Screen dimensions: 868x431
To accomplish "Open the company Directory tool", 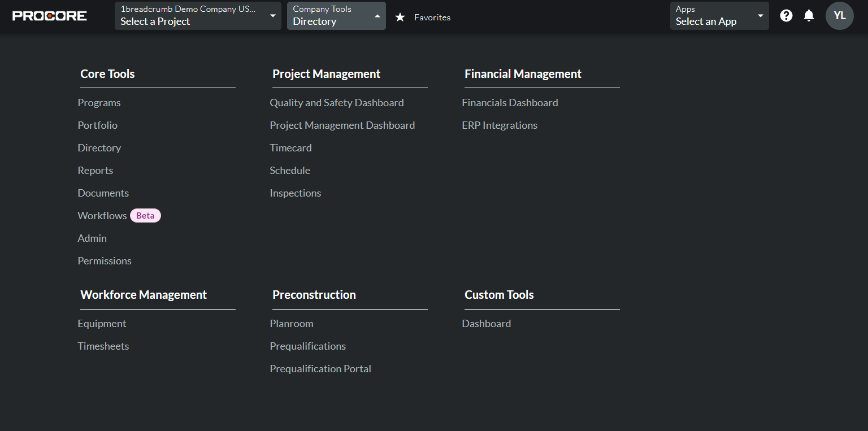I will pos(99,147).
